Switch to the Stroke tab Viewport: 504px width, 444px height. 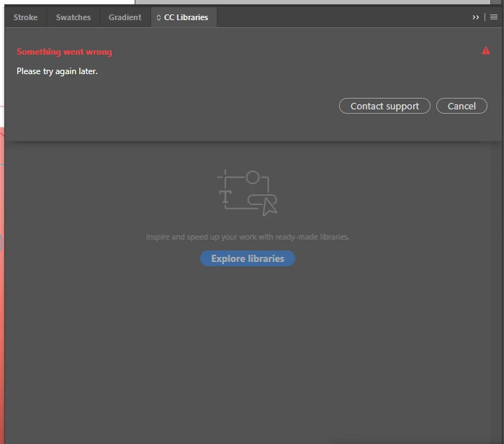[x=25, y=17]
